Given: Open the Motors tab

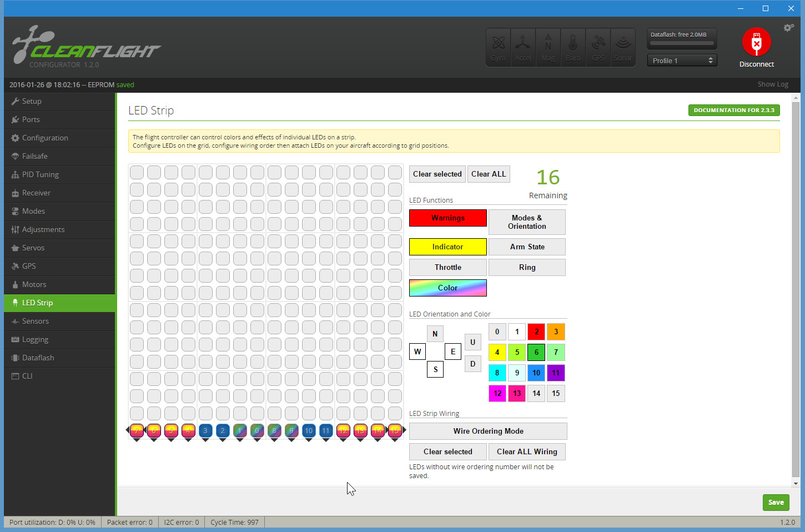Looking at the screenshot, I should tap(59, 284).
